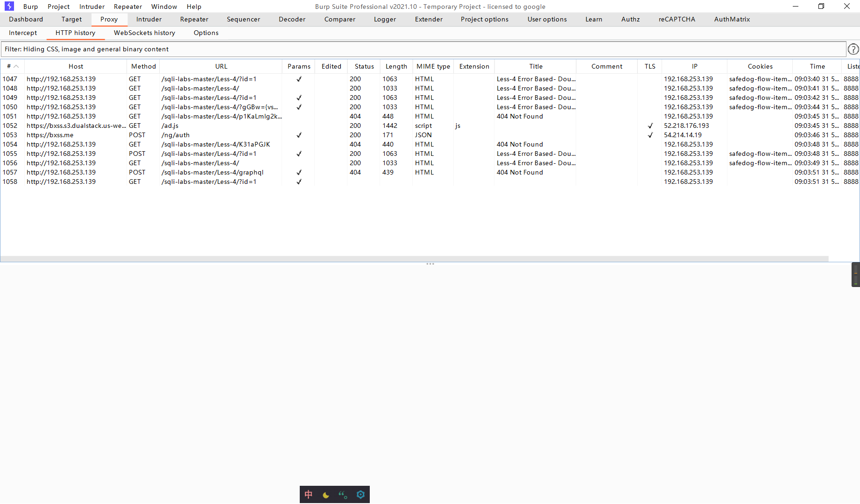The width and height of the screenshot is (860, 504).
Task: Sort by the Extension column header
Action: click(474, 66)
